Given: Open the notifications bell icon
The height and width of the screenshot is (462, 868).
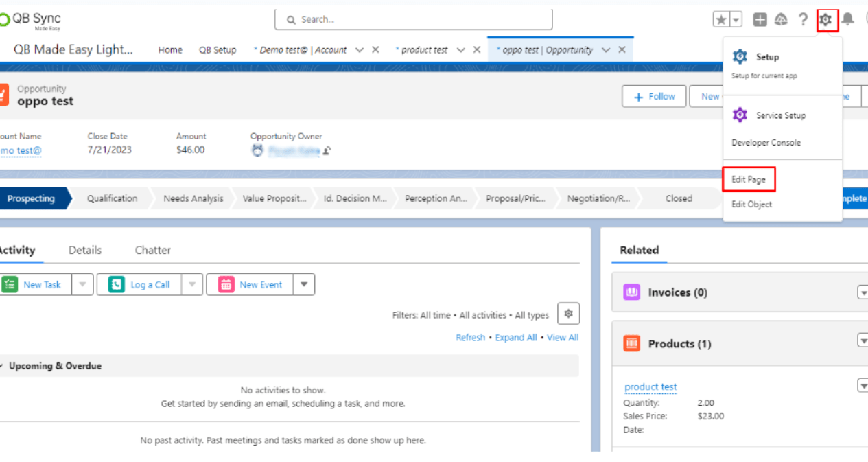Looking at the screenshot, I should tap(848, 19).
